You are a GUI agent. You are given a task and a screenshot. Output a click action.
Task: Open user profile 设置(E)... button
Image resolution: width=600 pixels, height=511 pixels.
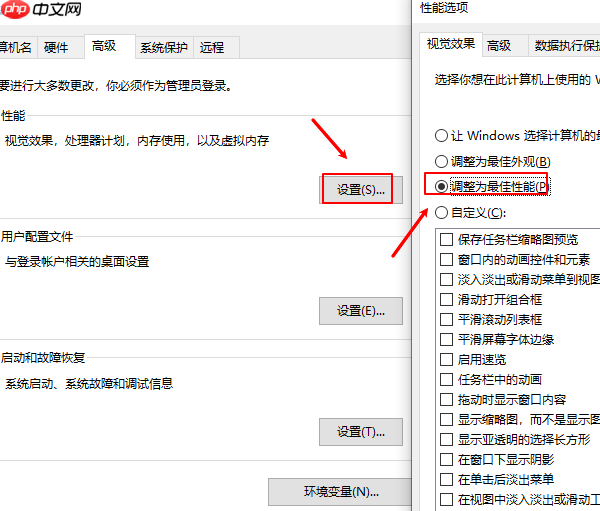coord(361,311)
